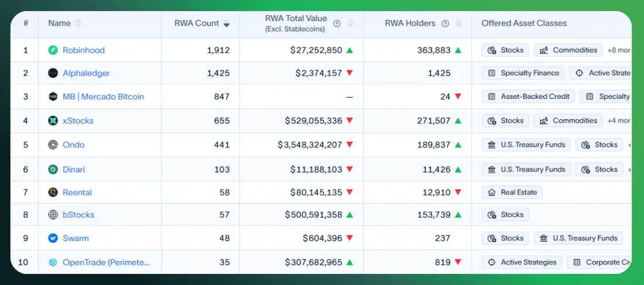Click the $3,548,324,207 value
Viewport: 644px width, 285px height.
tap(310, 145)
